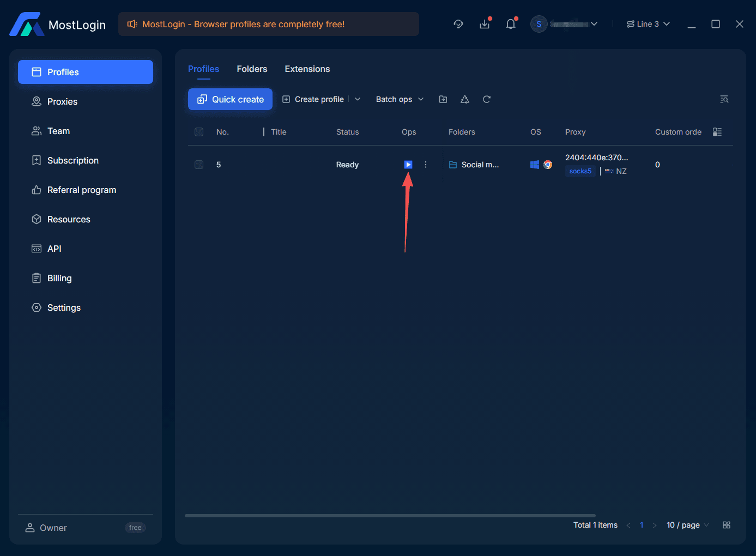Switch to the Extensions tab
Image resolution: width=756 pixels, height=556 pixels.
(307, 69)
